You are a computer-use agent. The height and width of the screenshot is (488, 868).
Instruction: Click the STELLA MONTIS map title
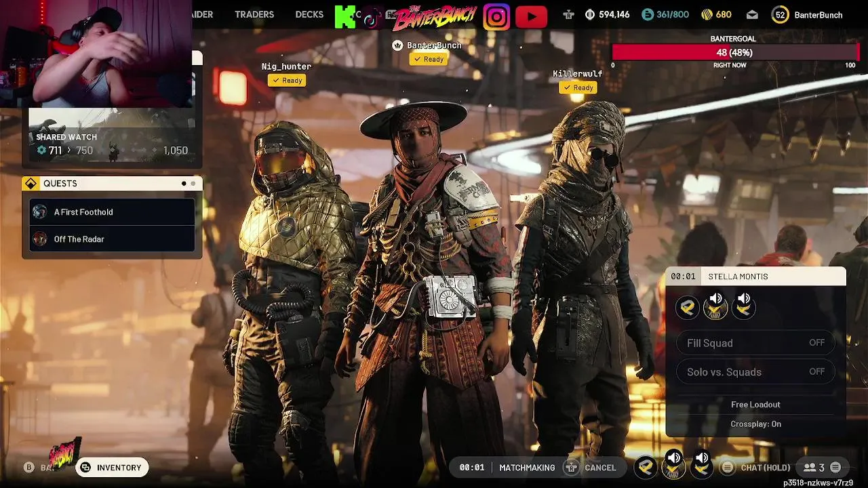point(738,277)
